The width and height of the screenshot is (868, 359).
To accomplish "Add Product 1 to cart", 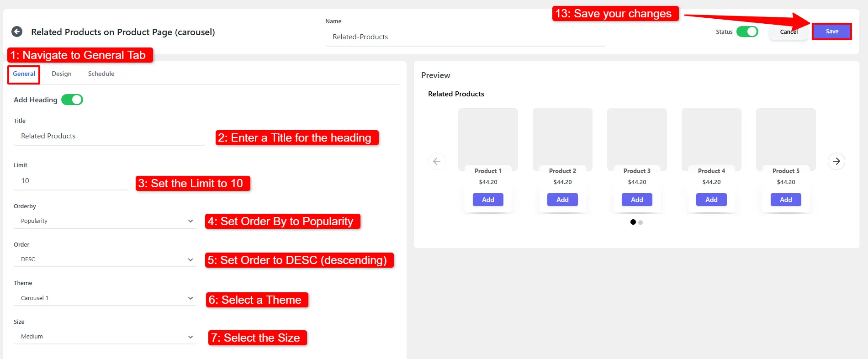I will (488, 200).
